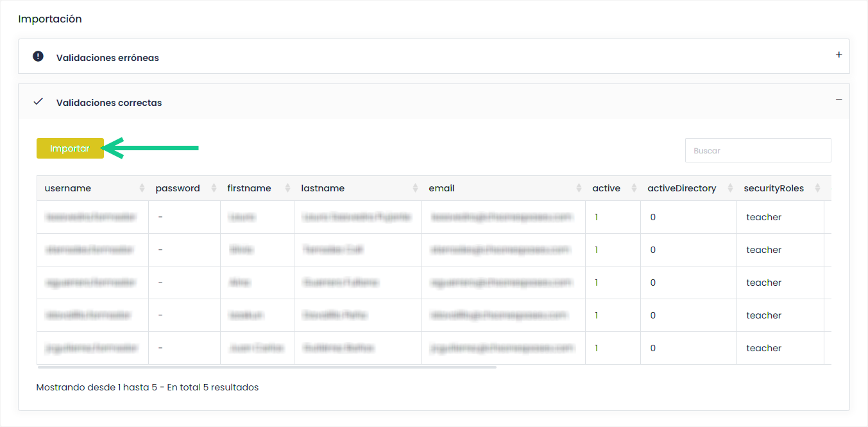Select last row's active value cell

(597, 348)
